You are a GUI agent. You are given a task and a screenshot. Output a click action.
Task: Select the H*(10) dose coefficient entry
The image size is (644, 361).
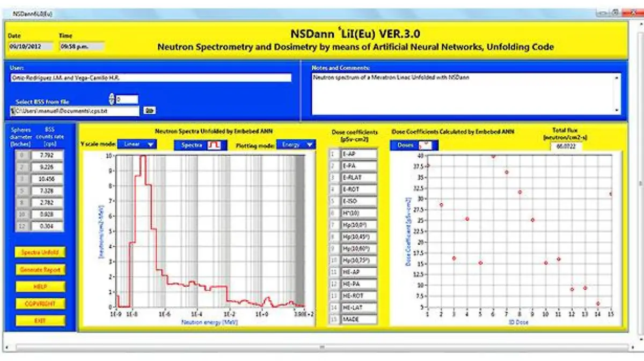(358, 213)
